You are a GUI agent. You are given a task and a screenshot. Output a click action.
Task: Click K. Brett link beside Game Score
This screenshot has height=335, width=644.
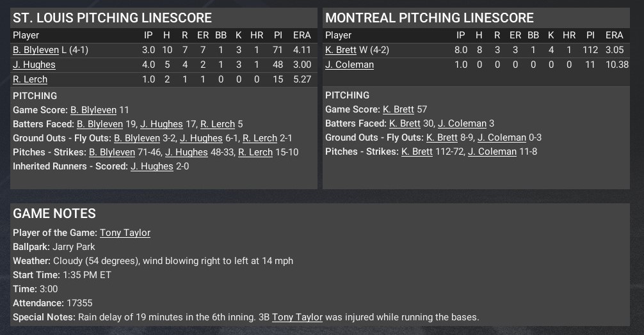tap(398, 109)
